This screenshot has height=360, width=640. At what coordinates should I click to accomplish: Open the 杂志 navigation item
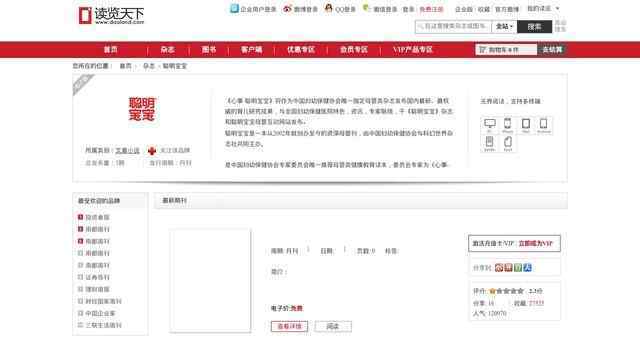167,49
